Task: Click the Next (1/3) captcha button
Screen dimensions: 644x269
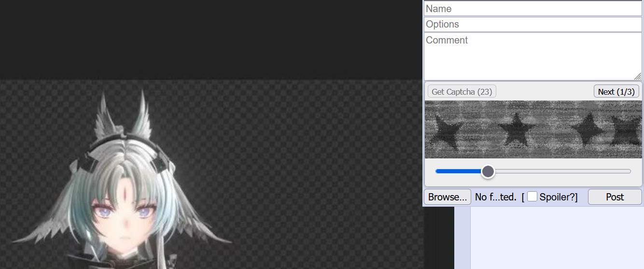Action: click(616, 92)
